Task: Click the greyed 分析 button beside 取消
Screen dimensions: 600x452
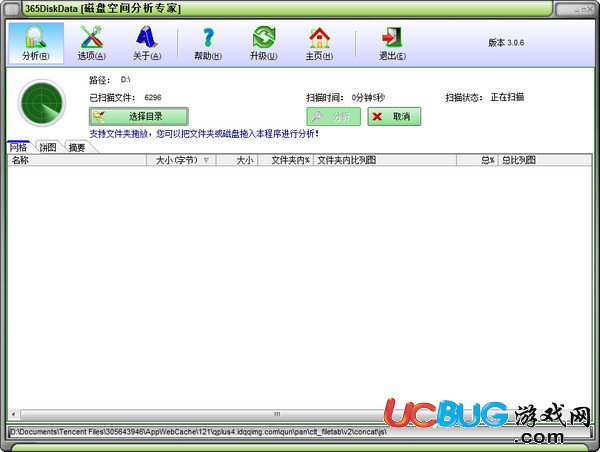Action: pos(333,116)
